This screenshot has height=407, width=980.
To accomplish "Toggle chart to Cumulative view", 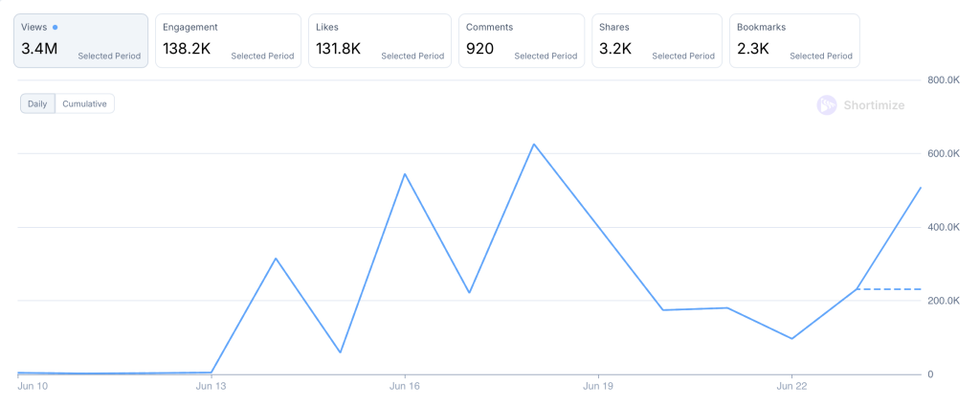I will [x=84, y=103].
